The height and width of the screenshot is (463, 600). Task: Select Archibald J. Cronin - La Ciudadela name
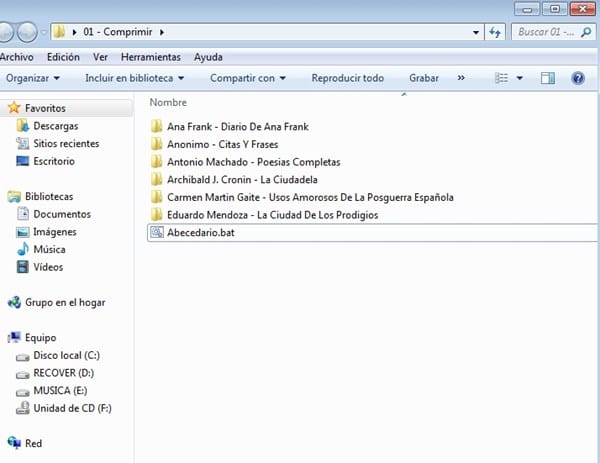click(242, 179)
